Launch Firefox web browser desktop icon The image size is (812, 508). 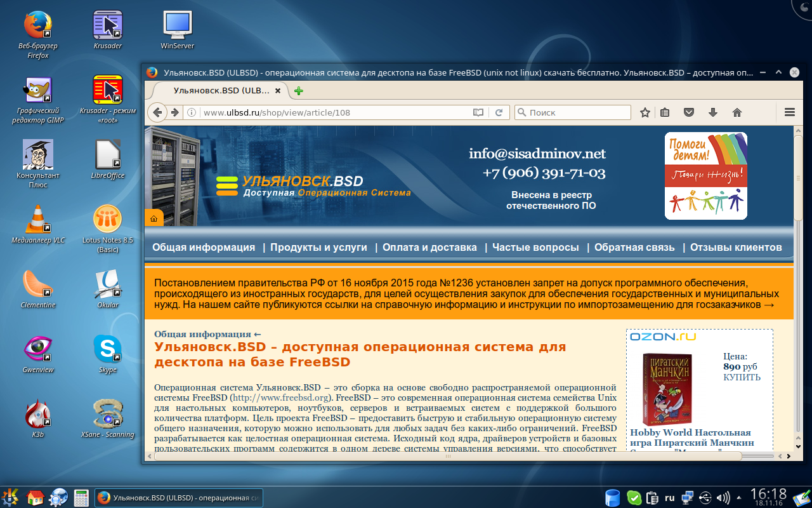point(38,34)
